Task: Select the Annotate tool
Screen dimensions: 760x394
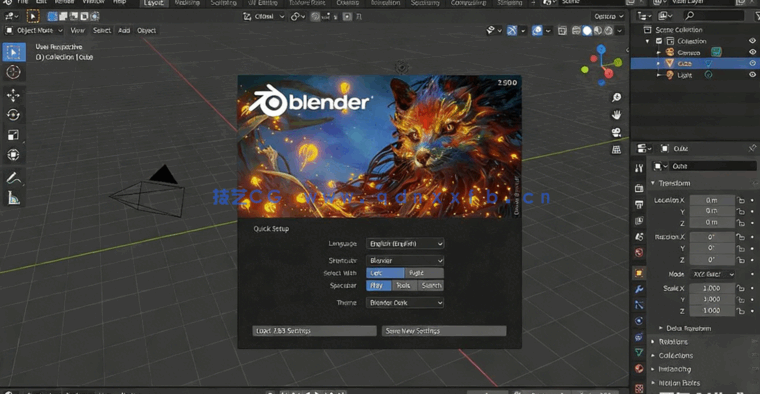Action: point(14,178)
